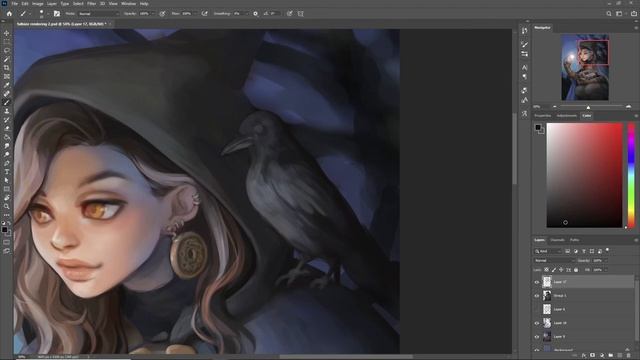The height and width of the screenshot is (360, 640).
Task: Toggle airbrush build-up effect
Action: 204,13
